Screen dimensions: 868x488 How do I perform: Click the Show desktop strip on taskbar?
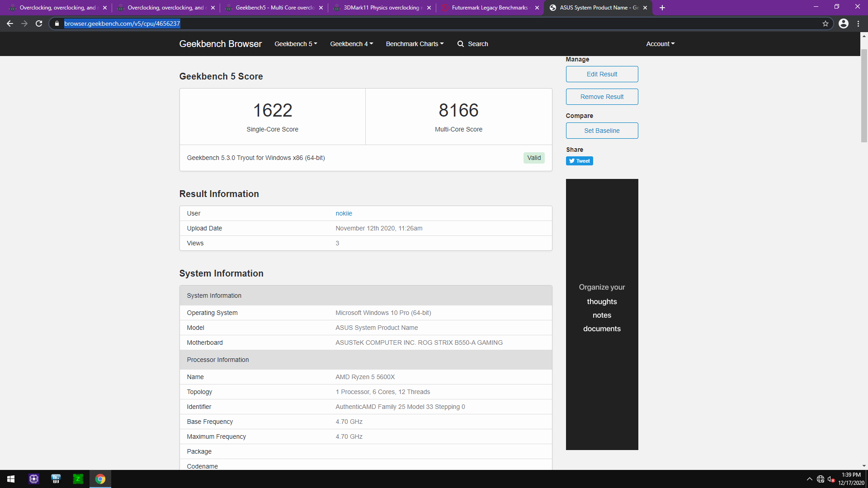click(867, 479)
